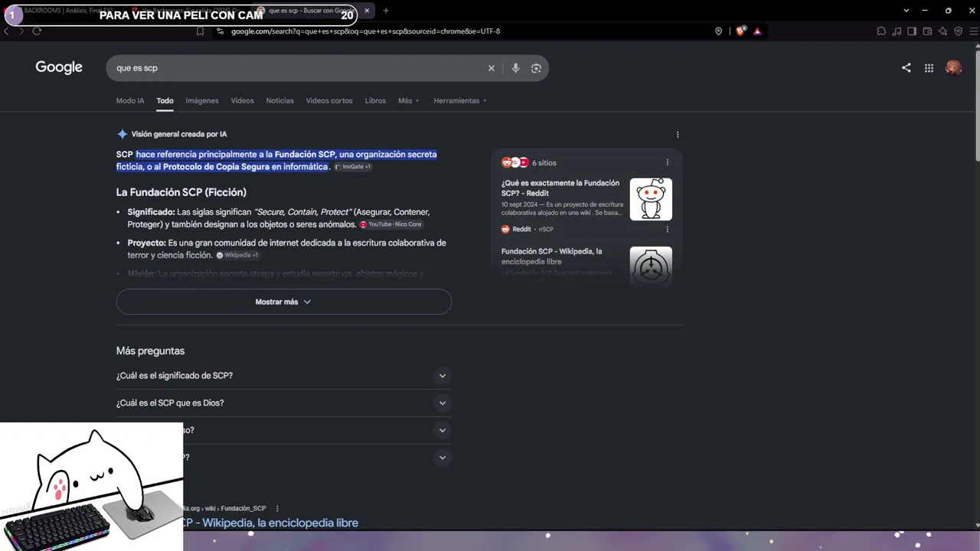Close the "que es scp" browser tab
The width and height of the screenshot is (980, 551).
(x=367, y=11)
